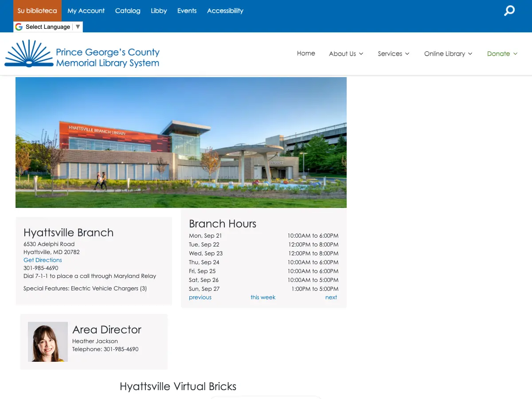Viewport: 532px width, 399px height.
Task: Show this week's branch hours
Action: [263, 297]
